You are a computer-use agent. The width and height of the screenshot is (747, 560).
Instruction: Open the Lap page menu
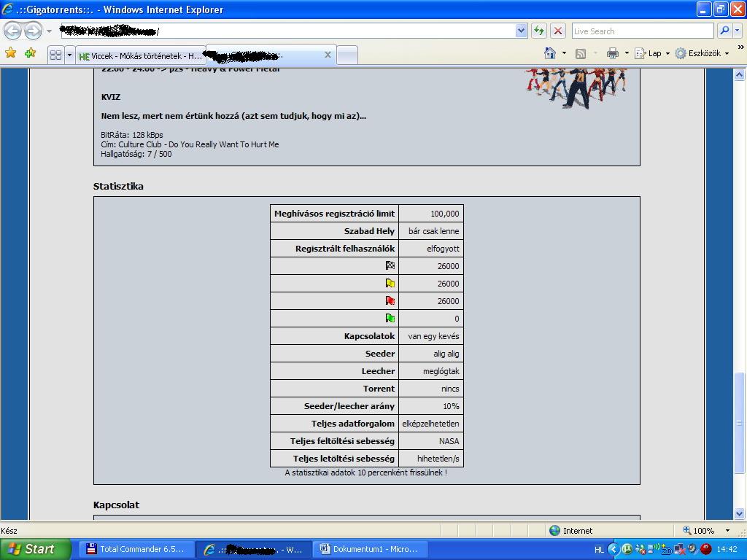[x=652, y=53]
